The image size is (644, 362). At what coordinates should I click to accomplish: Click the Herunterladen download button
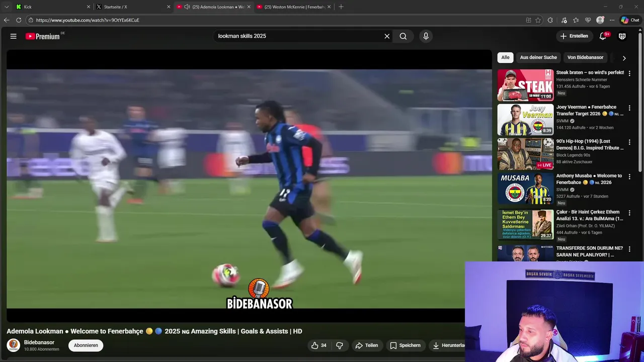pyautogui.click(x=447, y=345)
